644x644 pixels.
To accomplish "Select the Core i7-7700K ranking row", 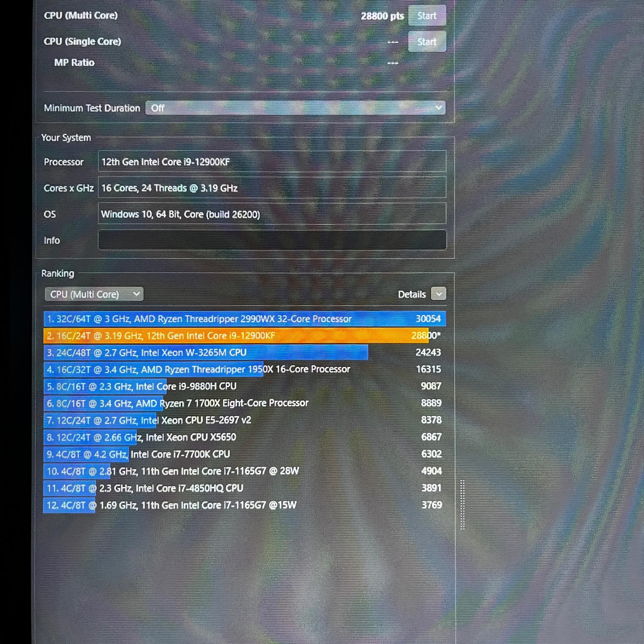I will tap(245, 454).
